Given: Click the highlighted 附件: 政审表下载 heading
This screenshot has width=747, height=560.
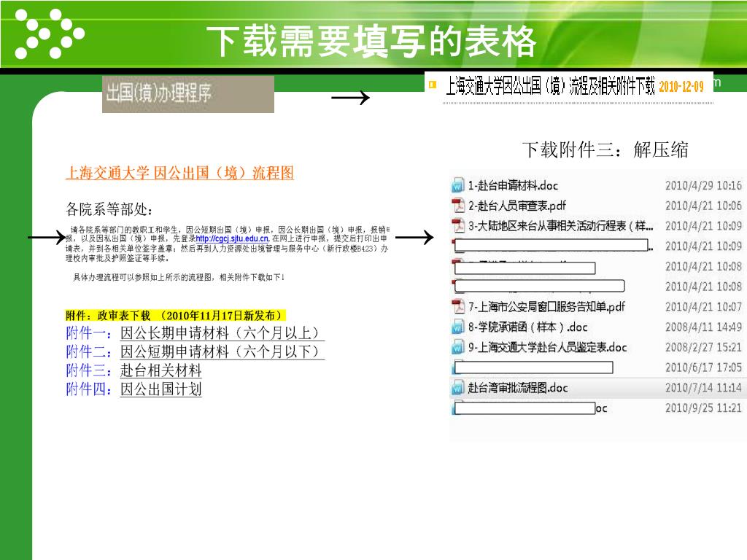Looking at the screenshot, I should pos(175,315).
